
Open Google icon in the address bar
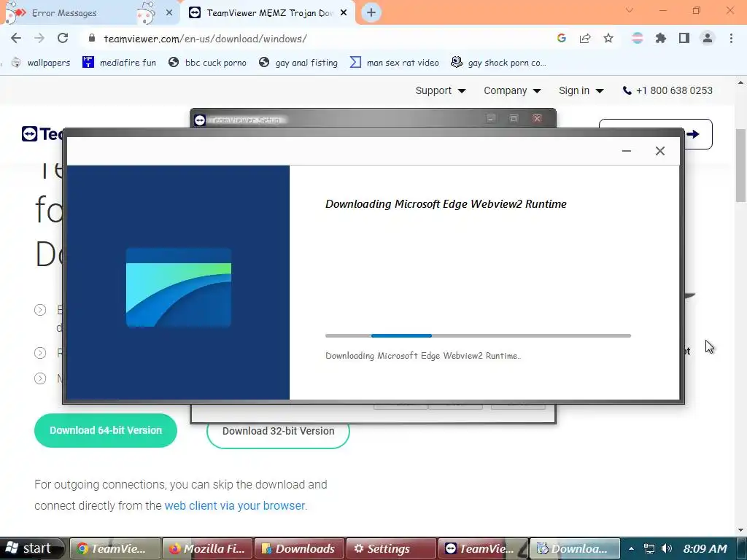coord(562,39)
